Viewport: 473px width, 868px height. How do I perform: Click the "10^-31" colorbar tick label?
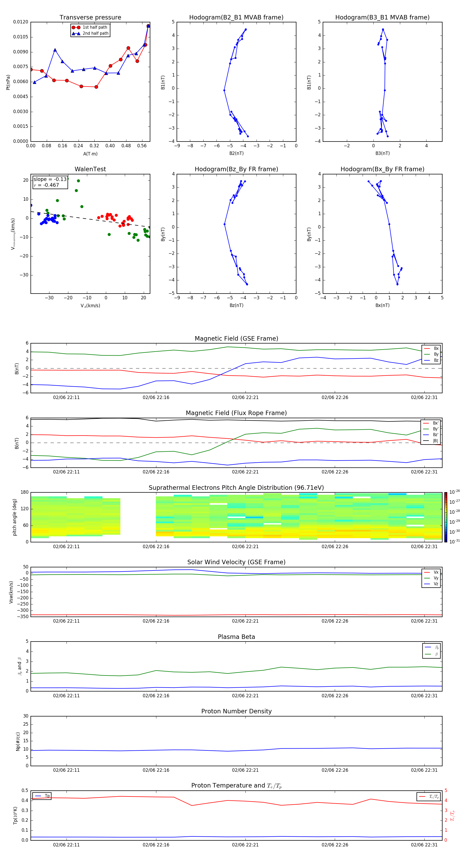[455, 542]
